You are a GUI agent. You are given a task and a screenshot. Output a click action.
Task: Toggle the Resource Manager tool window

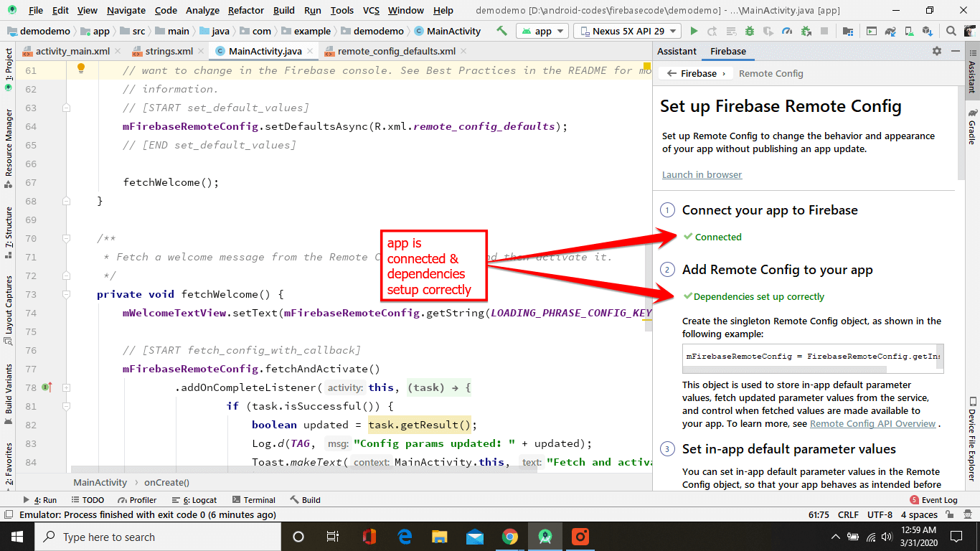[x=8, y=149]
